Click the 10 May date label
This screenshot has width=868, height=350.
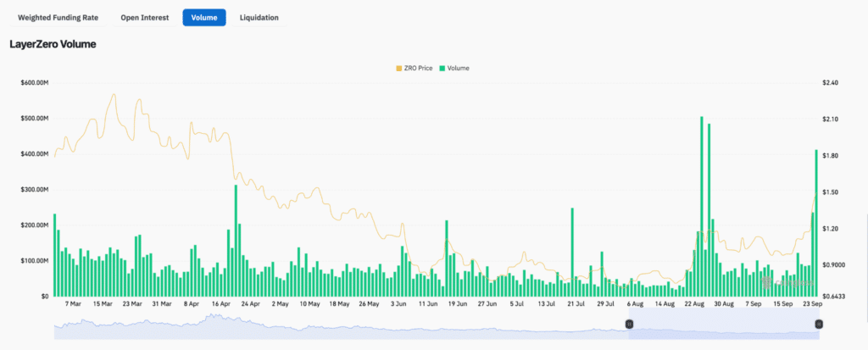pos(310,304)
